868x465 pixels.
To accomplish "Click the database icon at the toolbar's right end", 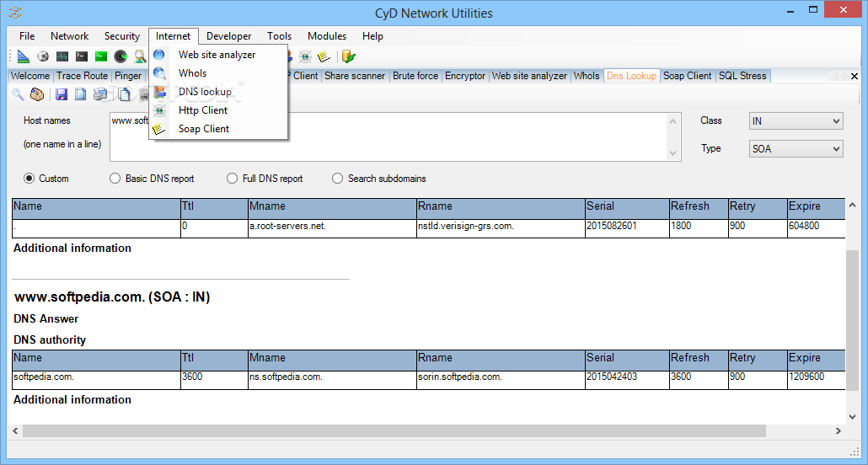I will (348, 56).
